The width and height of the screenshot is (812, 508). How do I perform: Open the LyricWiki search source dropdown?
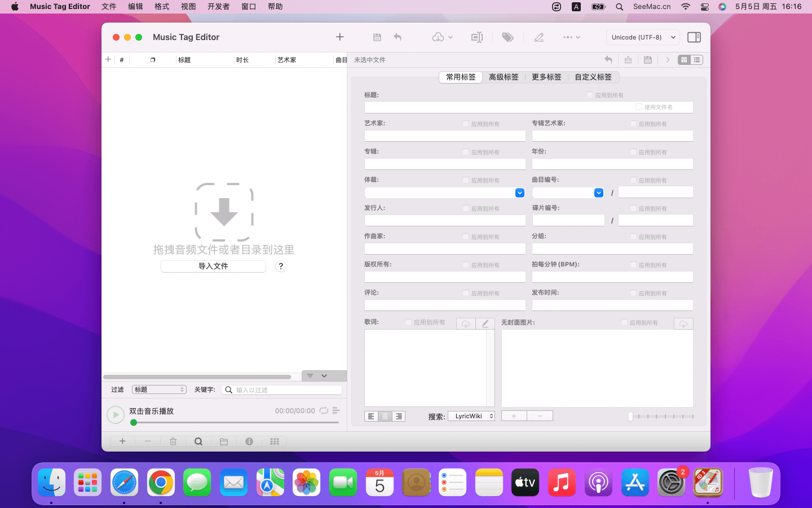pos(471,416)
